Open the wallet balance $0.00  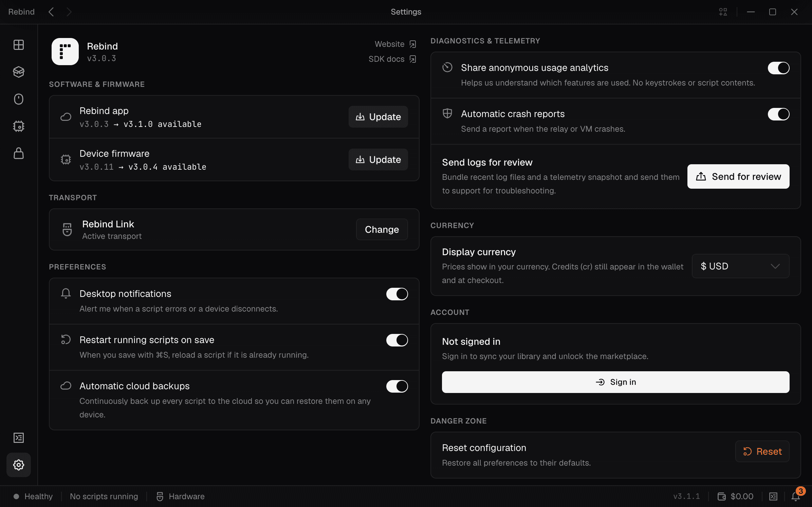735,496
